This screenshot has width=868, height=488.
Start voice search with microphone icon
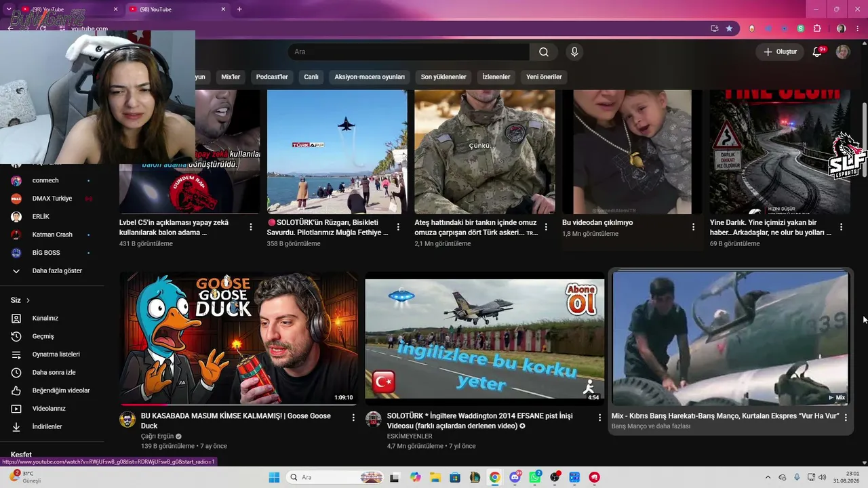(574, 52)
